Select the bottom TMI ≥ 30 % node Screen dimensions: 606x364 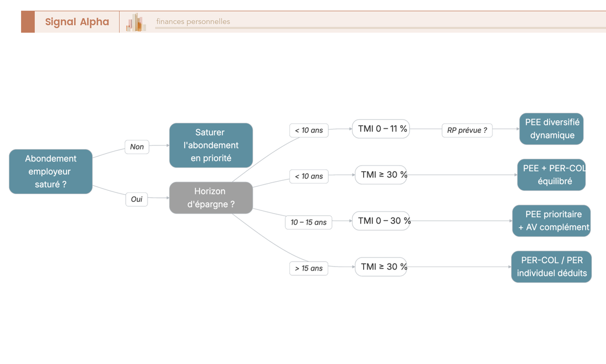click(x=381, y=267)
